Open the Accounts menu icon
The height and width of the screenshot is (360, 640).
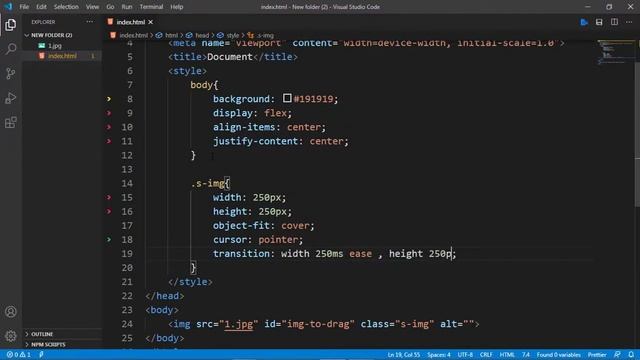tap(11, 312)
